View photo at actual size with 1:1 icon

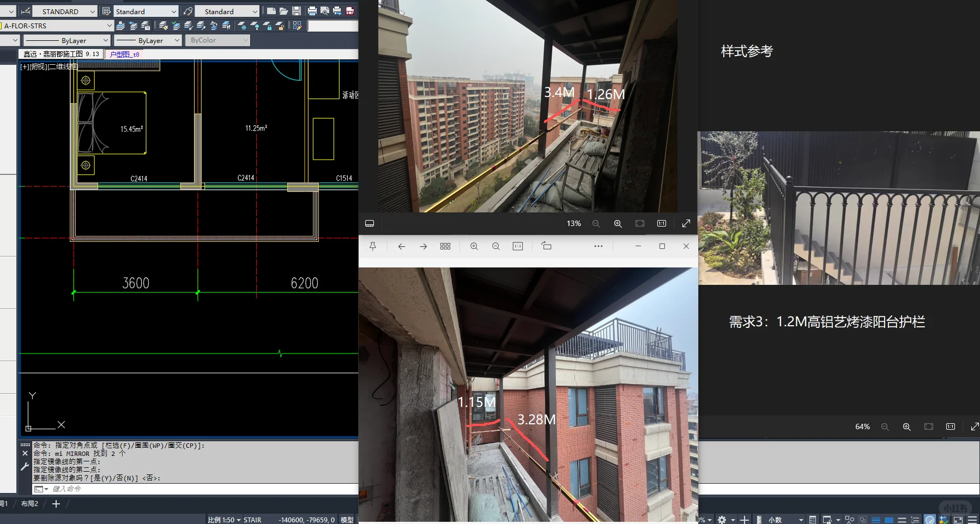tap(661, 223)
